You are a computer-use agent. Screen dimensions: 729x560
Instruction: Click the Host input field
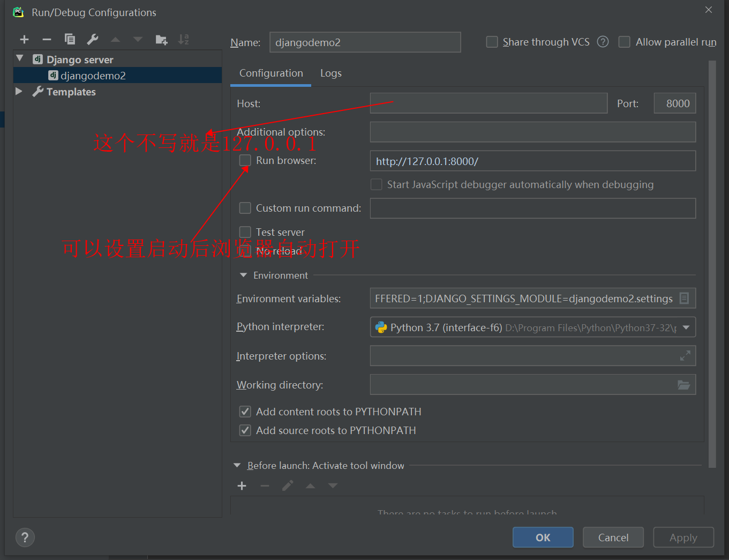click(488, 103)
